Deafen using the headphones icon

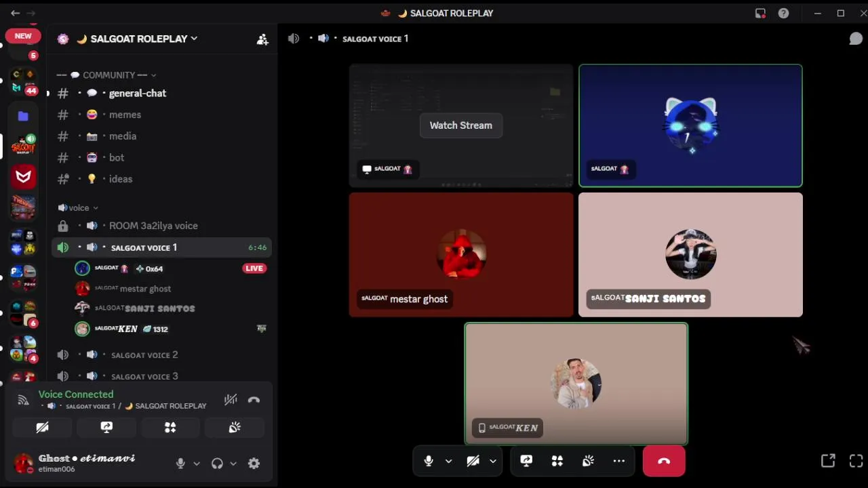coord(217,464)
